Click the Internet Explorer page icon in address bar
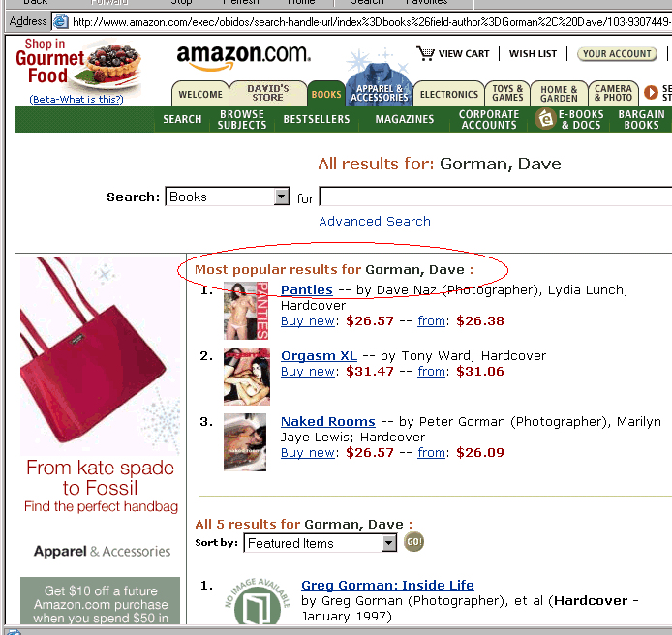Viewport: 672px width, 635px height. [61, 21]
